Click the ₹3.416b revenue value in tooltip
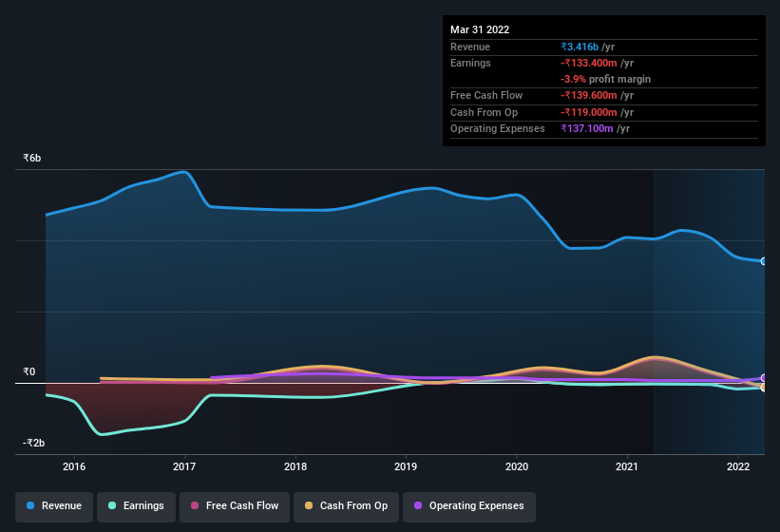The height and width of the screenshot is (532, 780). pos(580,47)
